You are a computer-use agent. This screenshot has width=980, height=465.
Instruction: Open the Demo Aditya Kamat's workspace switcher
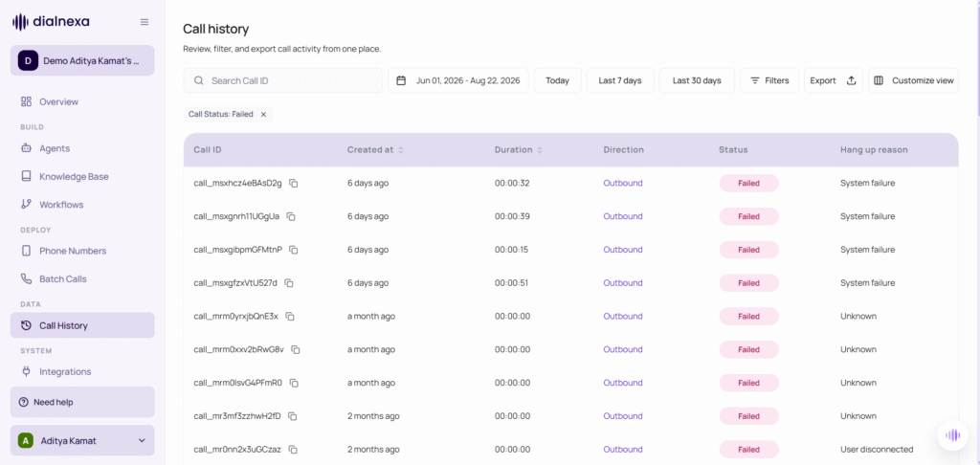coord(82,60)
